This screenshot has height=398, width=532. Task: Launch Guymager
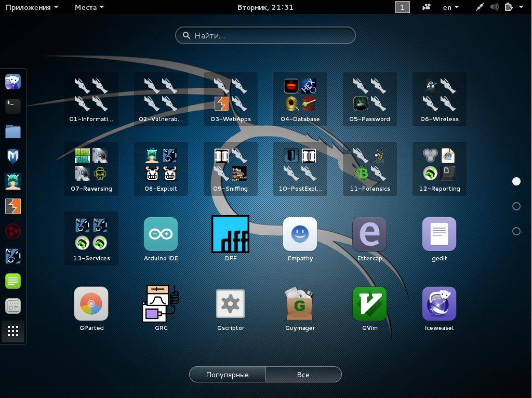(300, 308)
